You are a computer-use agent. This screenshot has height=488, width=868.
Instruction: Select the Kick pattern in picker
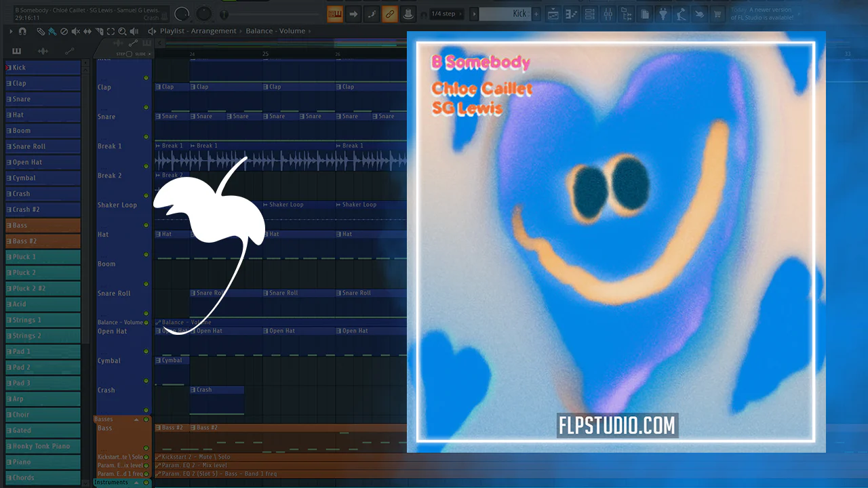pyautogui.click(x=43, y=68)
